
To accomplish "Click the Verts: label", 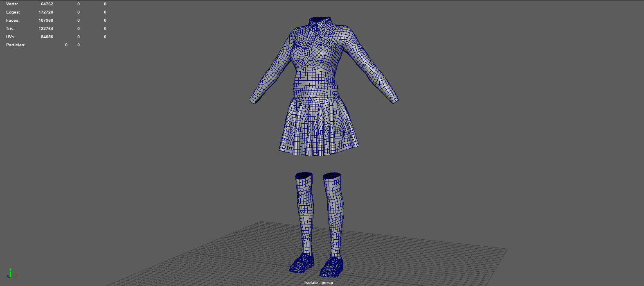I will tap(12, 4).
